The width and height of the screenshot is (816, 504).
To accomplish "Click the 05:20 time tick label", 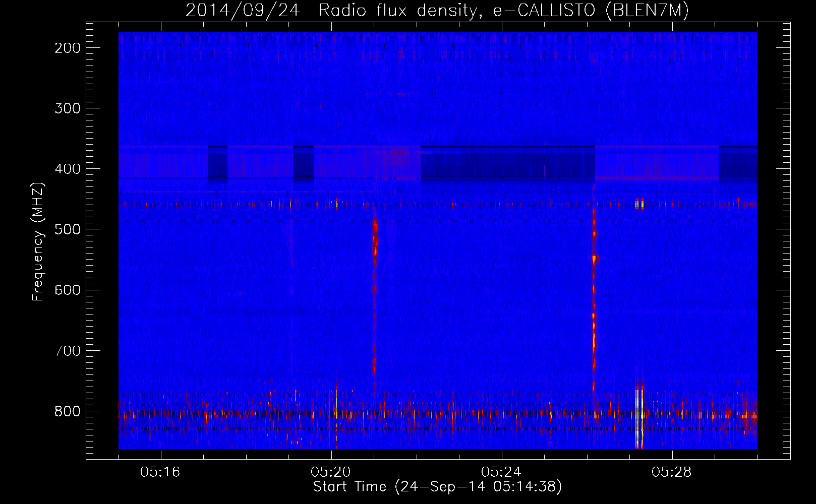I will (x=331, y=472).
